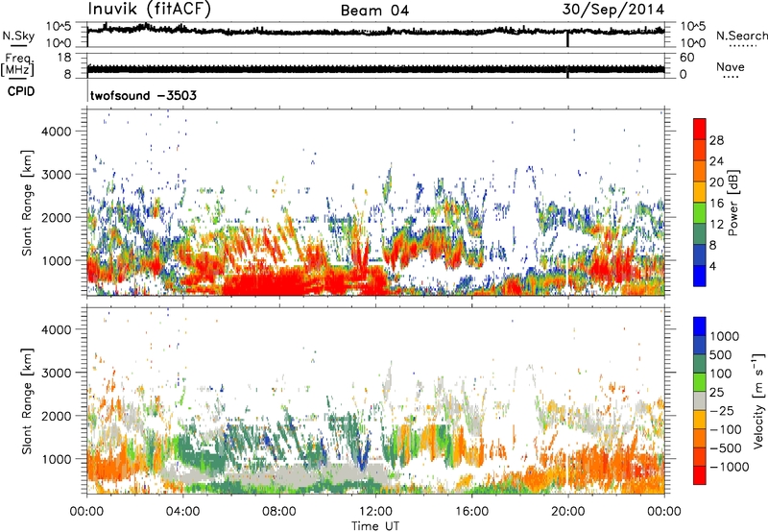Click the blue bottom of power colorbar

coord(700,276)
